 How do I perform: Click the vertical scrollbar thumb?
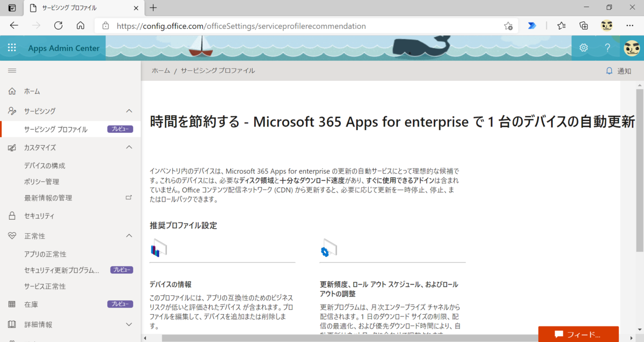pyautogui.click(x=639, y=170)
